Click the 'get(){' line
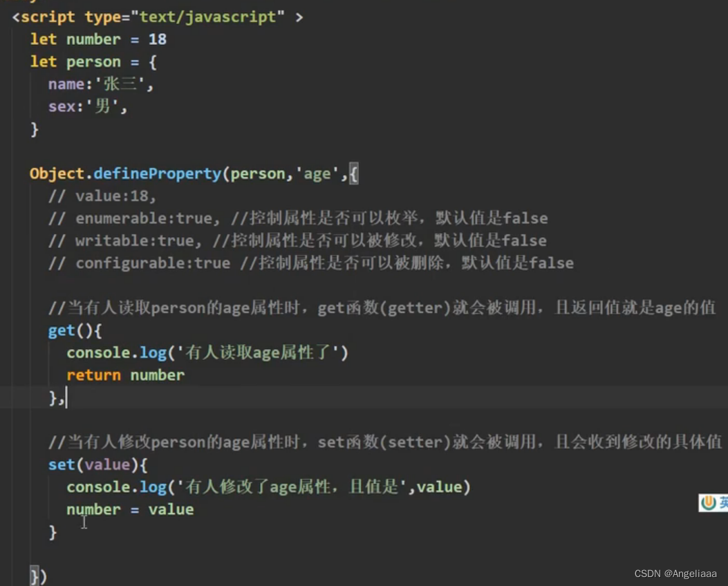The image size is (728, 586). (75, 331)
